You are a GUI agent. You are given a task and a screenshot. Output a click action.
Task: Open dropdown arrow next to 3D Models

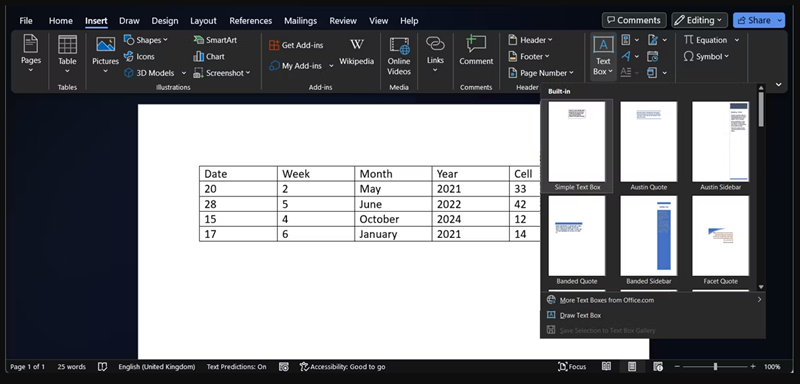[x=184, y=73]
